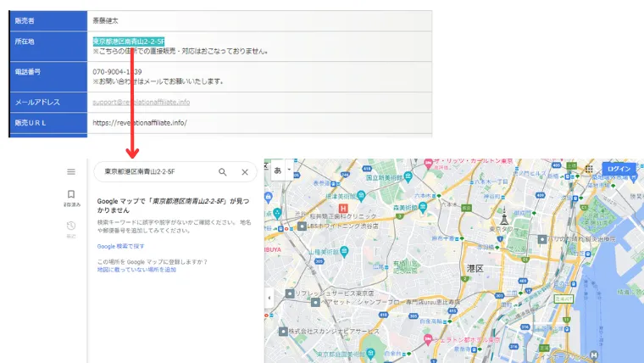Viewport: 644px width, 363px height.
Task: Click the search magnifier icon
Action: click(x=223, y=172)
